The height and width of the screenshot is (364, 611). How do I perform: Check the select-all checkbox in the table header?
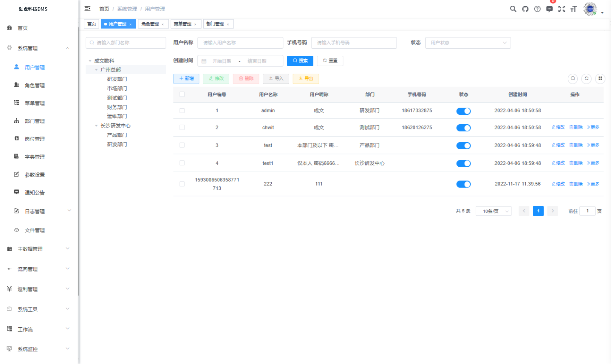click(182, 94)
